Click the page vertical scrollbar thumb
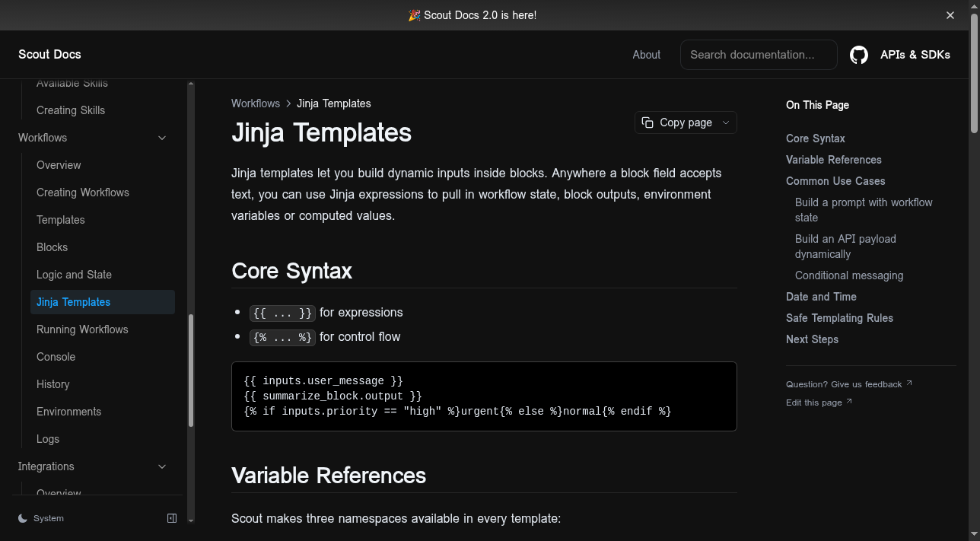 point(975,73)
